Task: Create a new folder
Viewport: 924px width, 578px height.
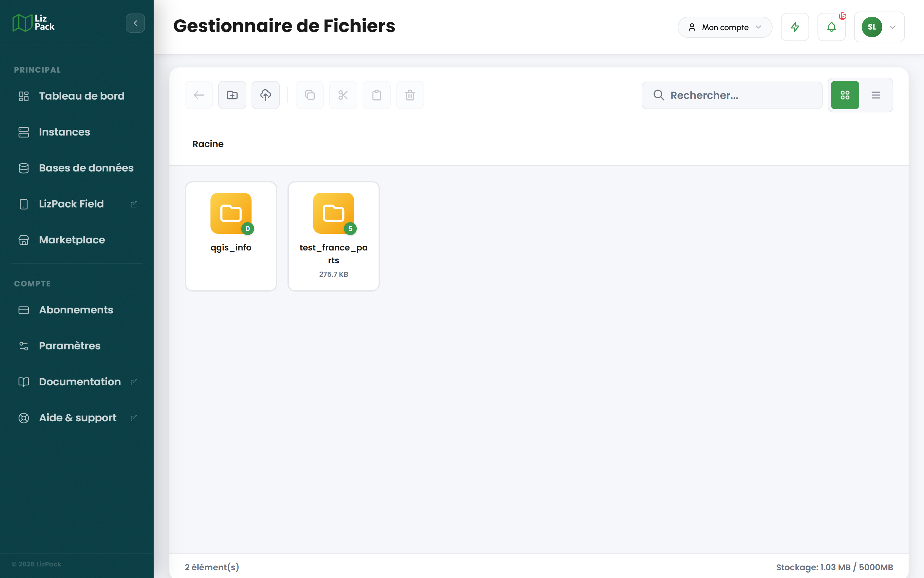Action: (x=232, y=95)
